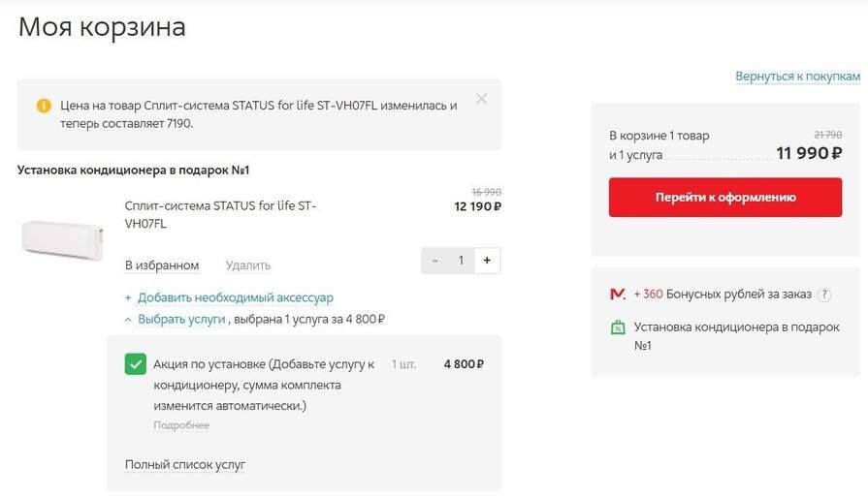This screenshot has height=498, width=868.
Task: Decrease quantity with the minus button
Action: point(435,260)
